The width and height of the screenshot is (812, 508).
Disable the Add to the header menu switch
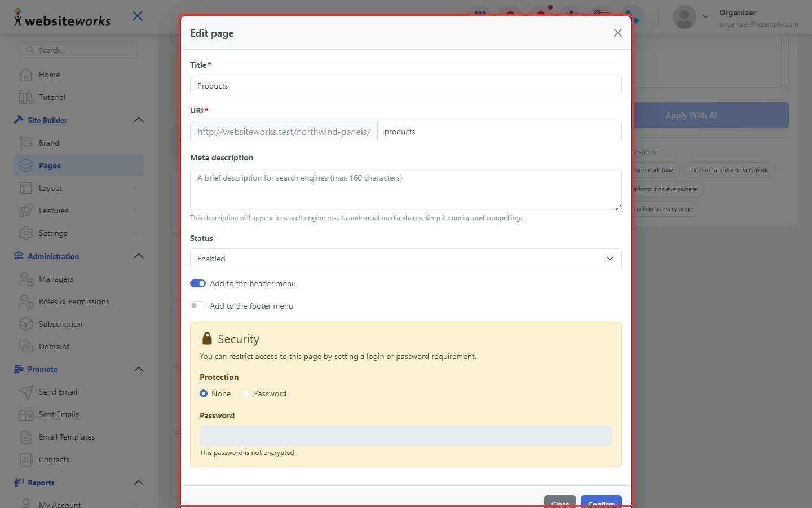point(198,283)
